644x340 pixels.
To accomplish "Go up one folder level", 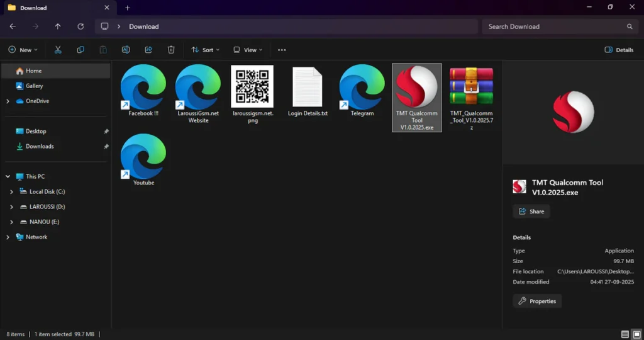I will (58, 26).
